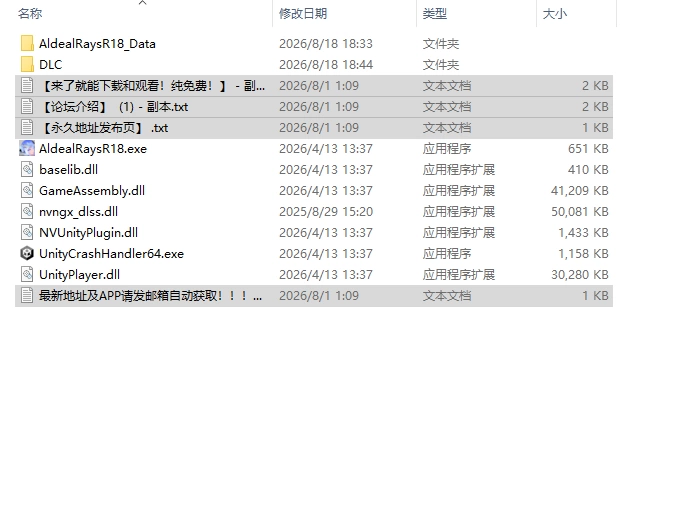This screenshot has width=688, height=506.
Task: Select file 【来了就能下载和观看！纯免费！】 - 副...
Action: (152, 86)
